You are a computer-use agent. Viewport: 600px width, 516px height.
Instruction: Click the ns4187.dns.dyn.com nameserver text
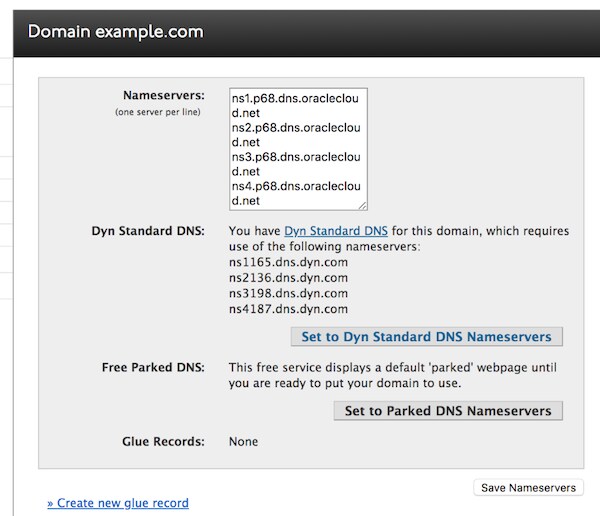point(288,310)
